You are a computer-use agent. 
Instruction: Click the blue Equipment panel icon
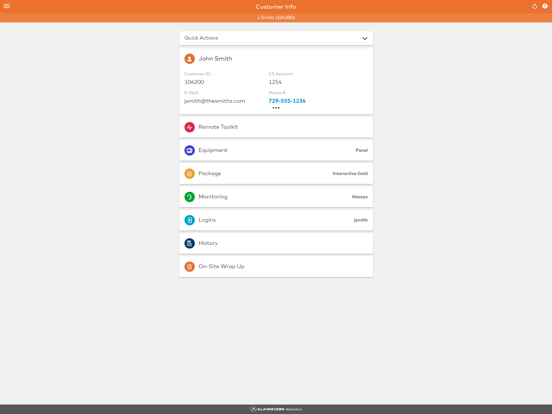[x=189, y=150]
